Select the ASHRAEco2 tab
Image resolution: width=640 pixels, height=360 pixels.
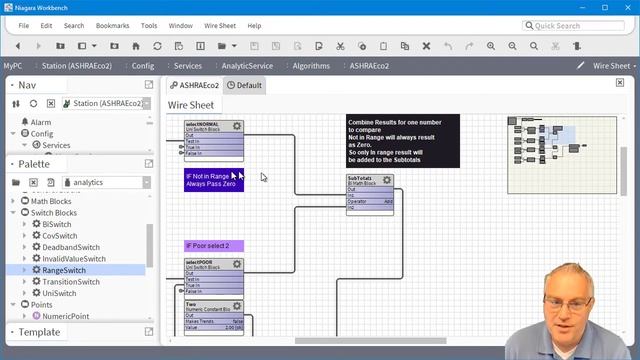[195, 85]
